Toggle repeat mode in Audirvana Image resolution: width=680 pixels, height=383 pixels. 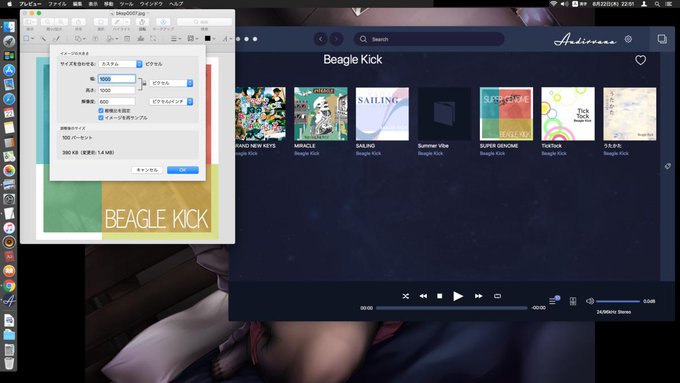(497, 296)
